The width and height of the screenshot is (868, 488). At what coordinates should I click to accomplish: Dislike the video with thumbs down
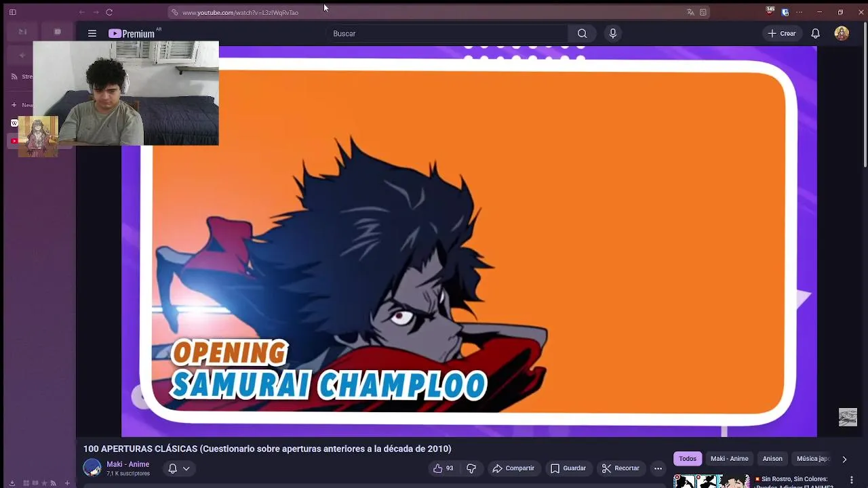tap(471, 468)
